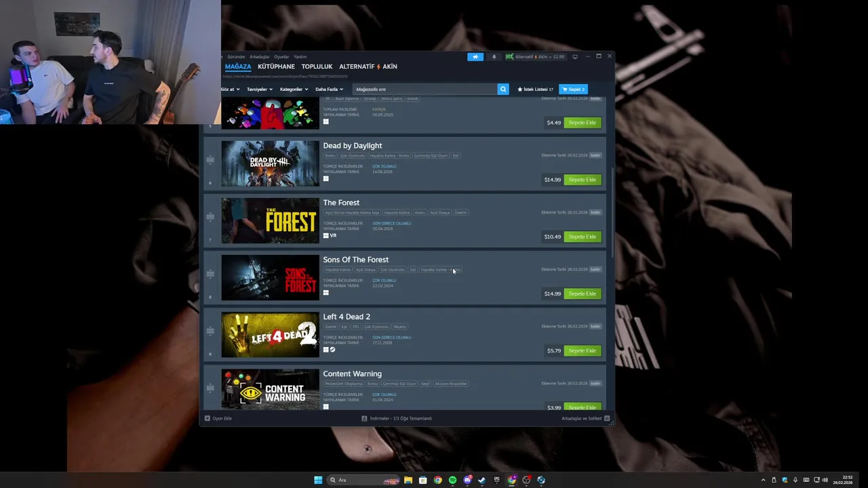Add Sons Of The Forest to cart
The image size is (868, 488).
pos(583,293)
